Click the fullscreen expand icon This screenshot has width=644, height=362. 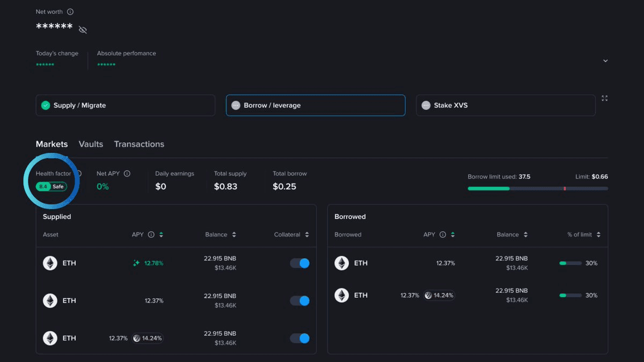605,98
